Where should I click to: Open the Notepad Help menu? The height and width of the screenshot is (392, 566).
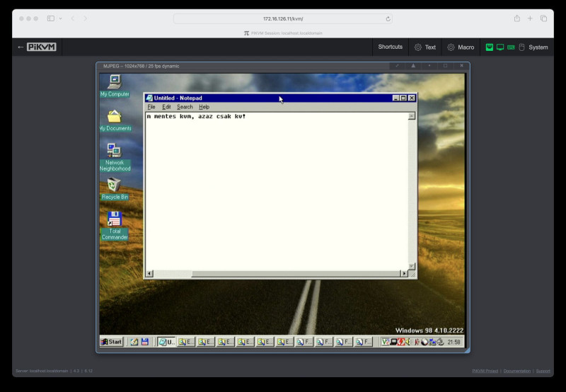pos(204,107)
